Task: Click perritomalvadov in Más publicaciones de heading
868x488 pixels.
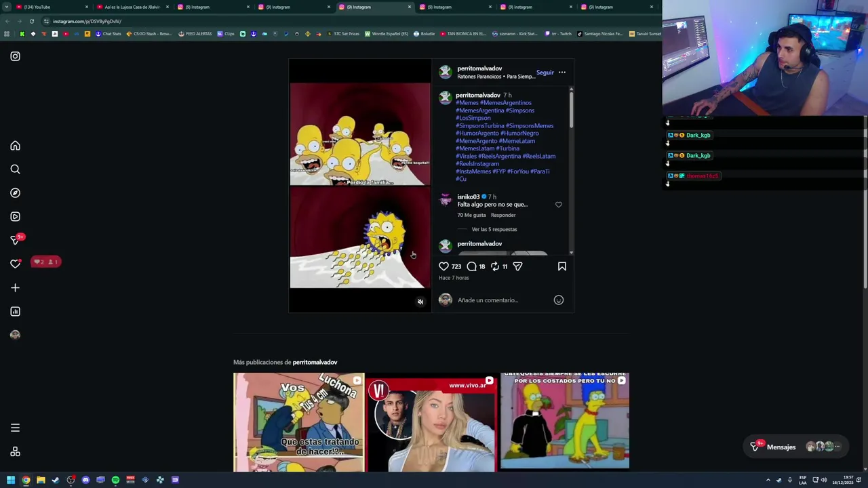Action: pyautogui.click(x=315, y=362)
